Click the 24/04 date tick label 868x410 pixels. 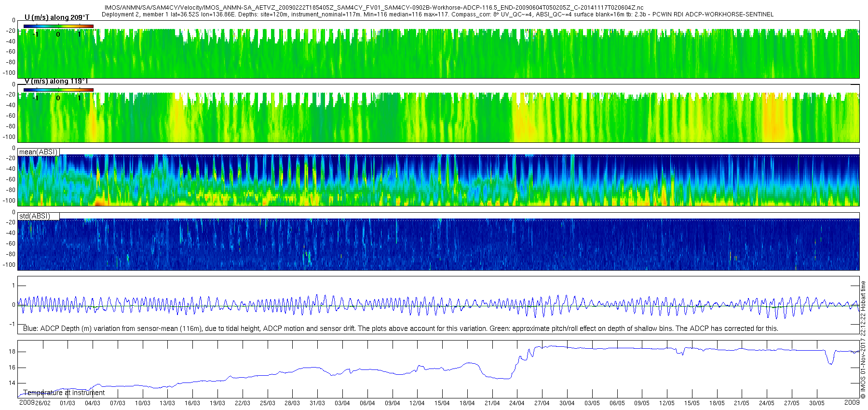coord(517,403)
